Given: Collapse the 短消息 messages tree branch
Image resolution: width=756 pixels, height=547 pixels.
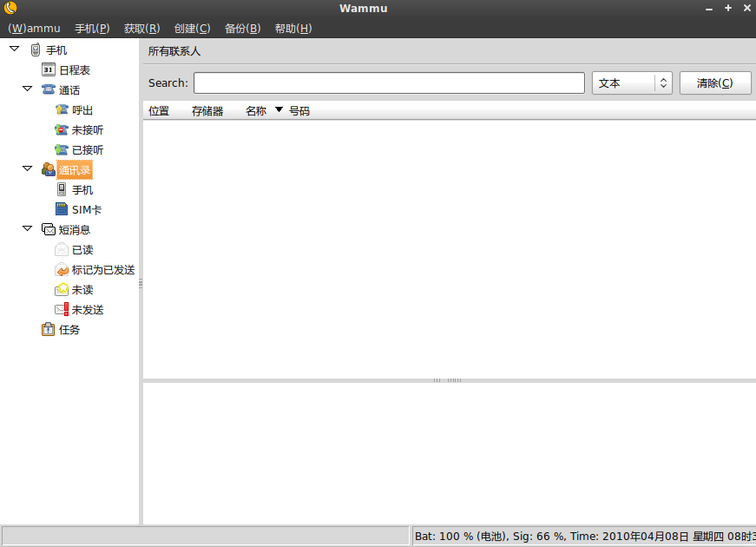Looking at the screenshot, I should [x=27, y=229].
